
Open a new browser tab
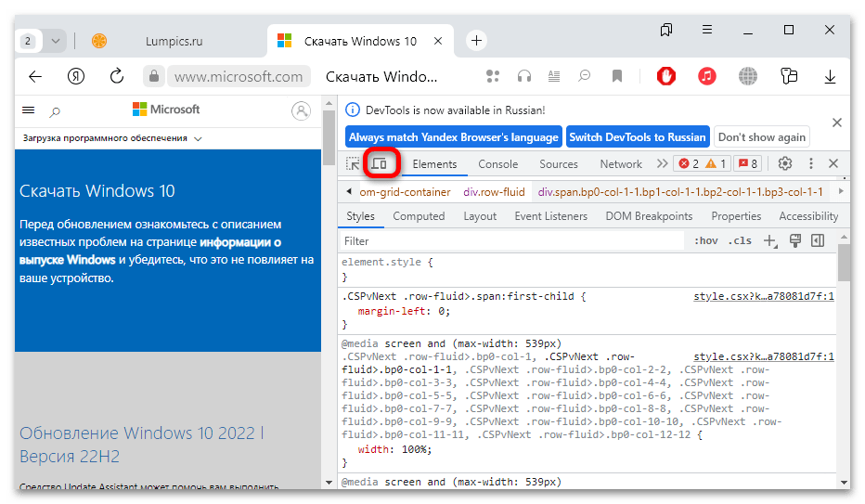tap(476, 40)
